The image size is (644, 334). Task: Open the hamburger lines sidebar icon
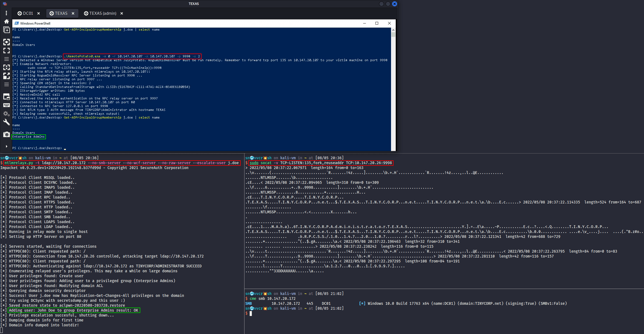tap(6, 59)
